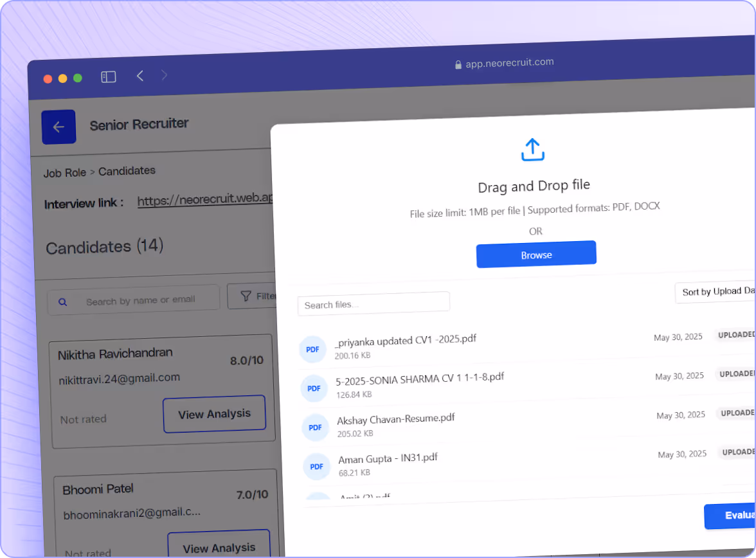
Task: Click candidate name Bhoomi Patel
Action: pos(98,489)
